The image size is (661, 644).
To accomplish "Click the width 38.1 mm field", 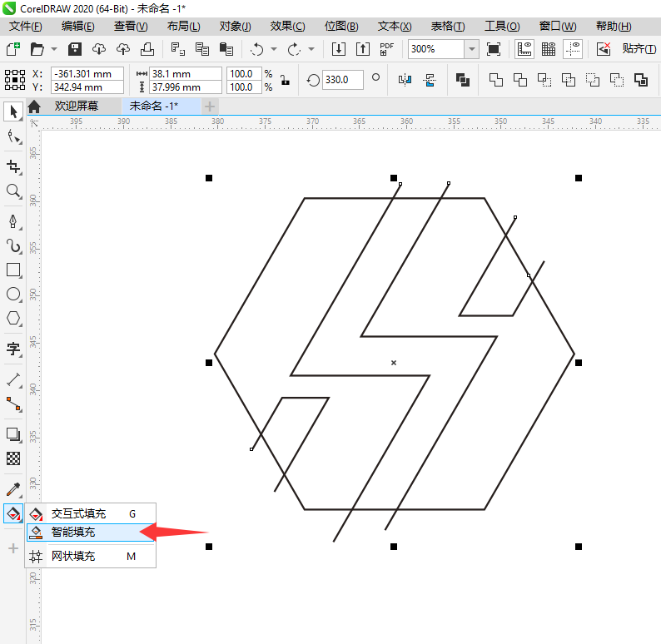I will click(186, 74).
